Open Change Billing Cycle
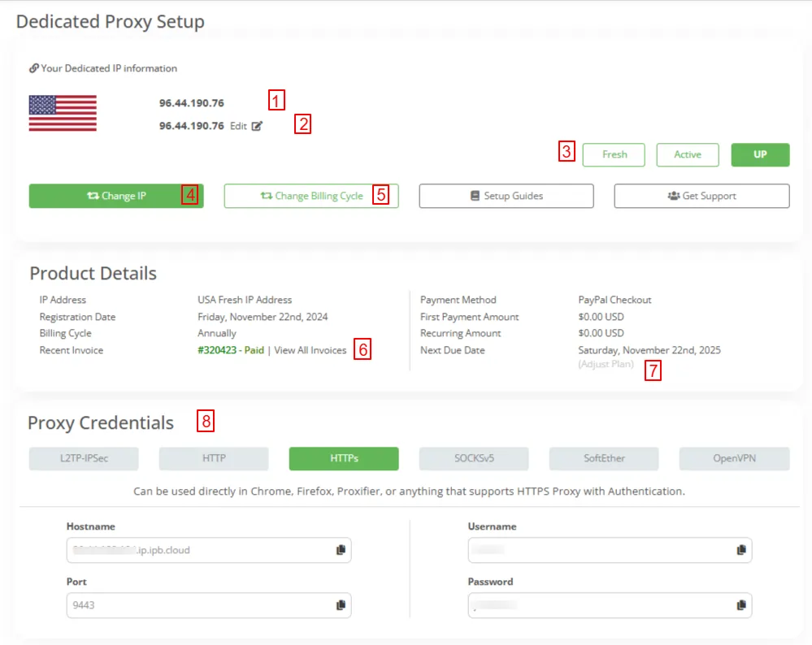 pyautogui.click(x=311, y=196)
